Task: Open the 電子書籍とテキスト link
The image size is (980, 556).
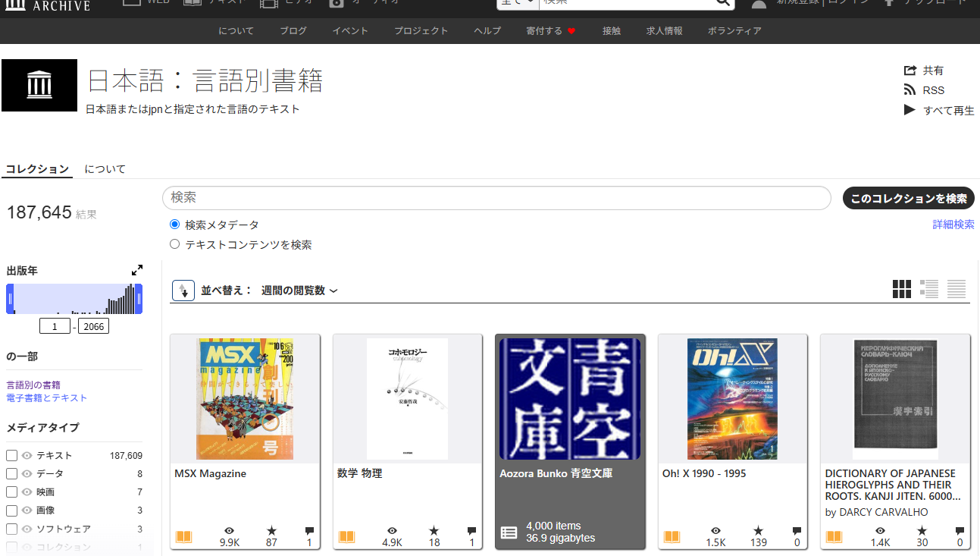Action: click(47, 398)
